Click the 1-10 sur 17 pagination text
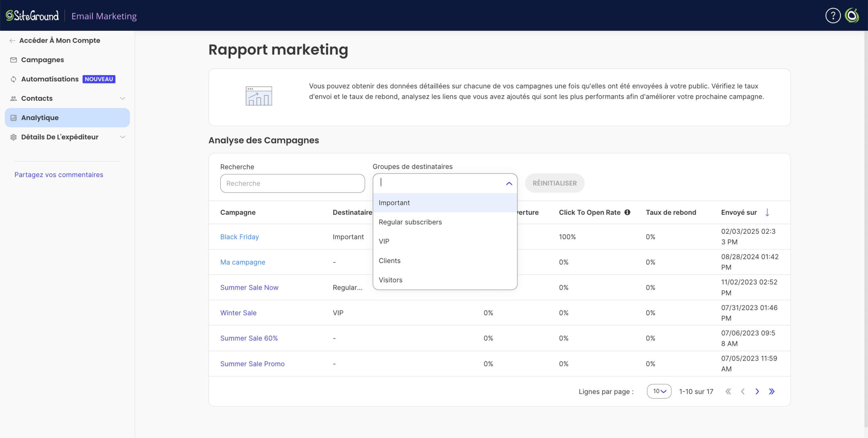The width and height of the screenshot is (868, 438). [x=696, y=392]
